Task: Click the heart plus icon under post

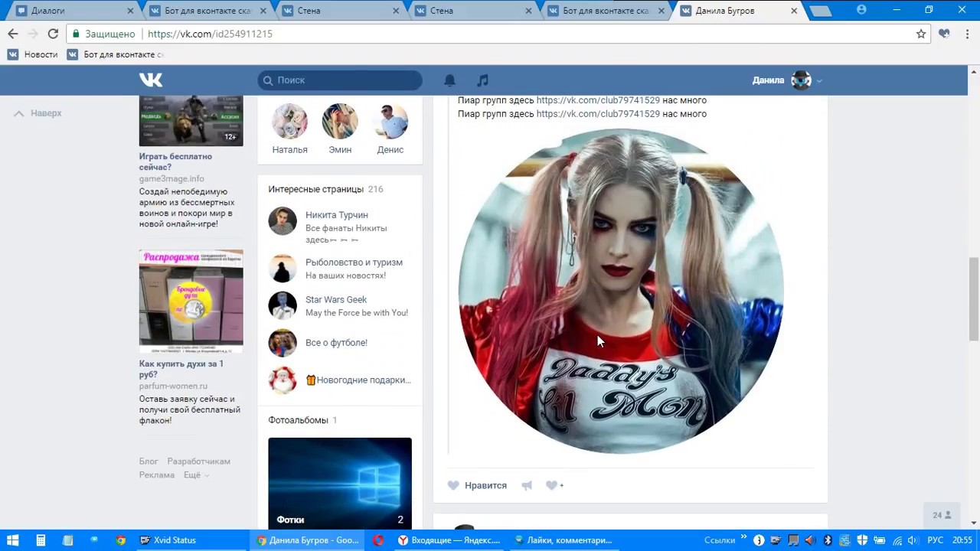Action: point(554,485)
